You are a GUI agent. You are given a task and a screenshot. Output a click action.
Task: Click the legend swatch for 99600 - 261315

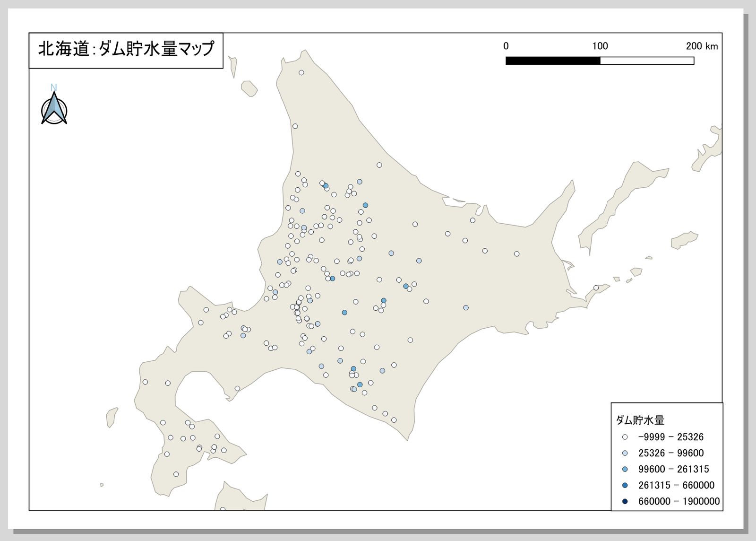click(x=625, y=469)
